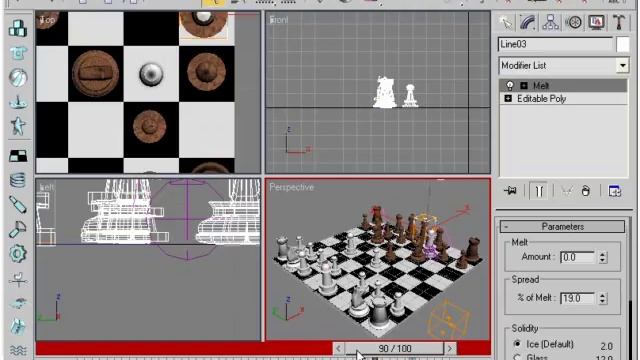Click the Ice solidity value 2.0

tap(607, 346)
